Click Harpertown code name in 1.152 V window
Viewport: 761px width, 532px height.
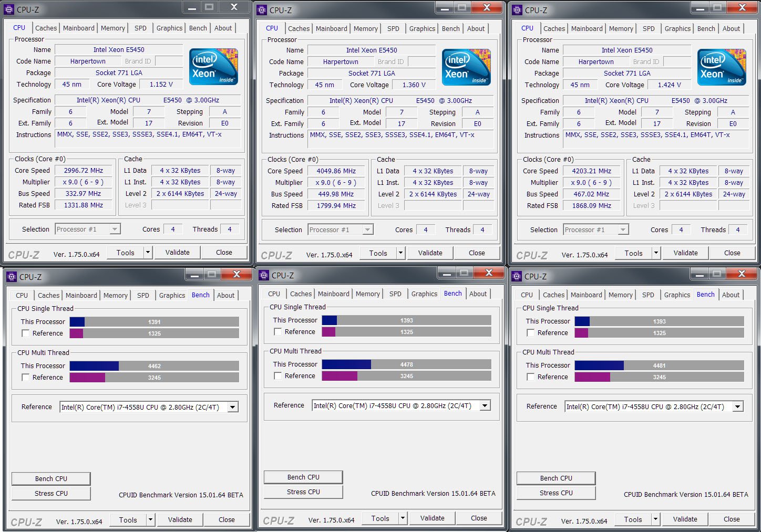[x=88, y=61]
